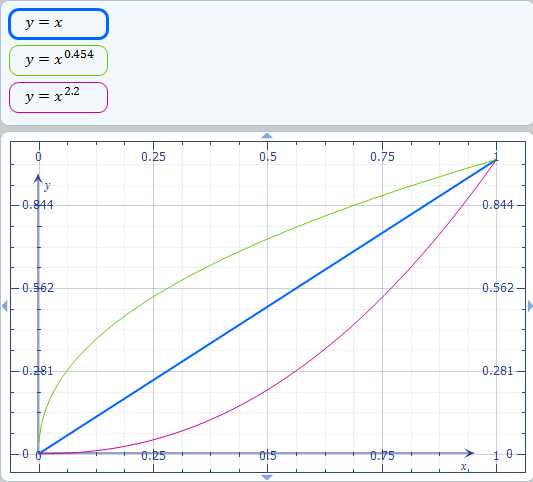Click the top axis label 0.5
Viewport: 533px width, 482px height.
(x=268, y=157)
